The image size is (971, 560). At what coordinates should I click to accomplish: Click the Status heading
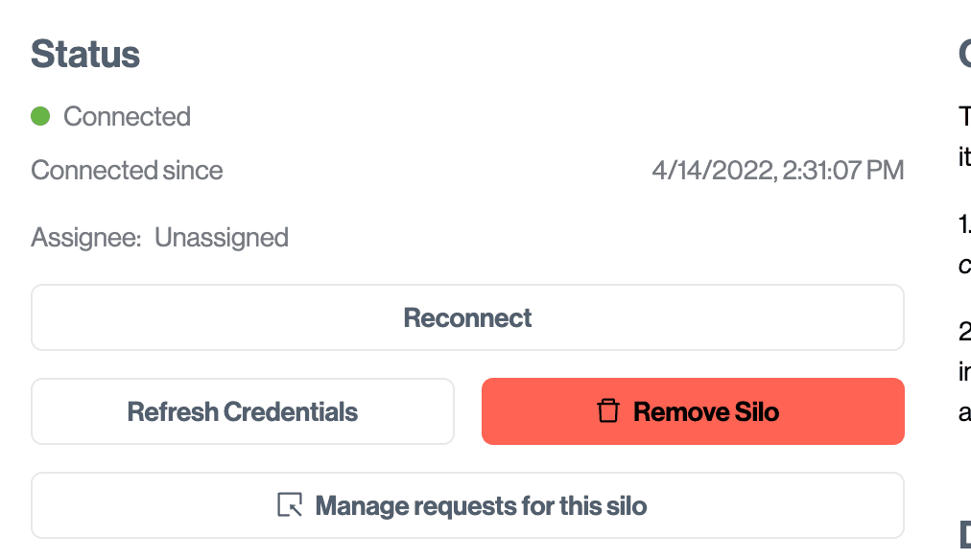[85, 54]
